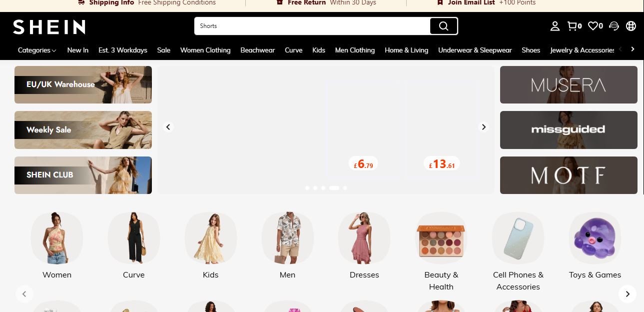Open the Weekly Sale banner
This screenshot has height=312, width=644.
[83, 130]
